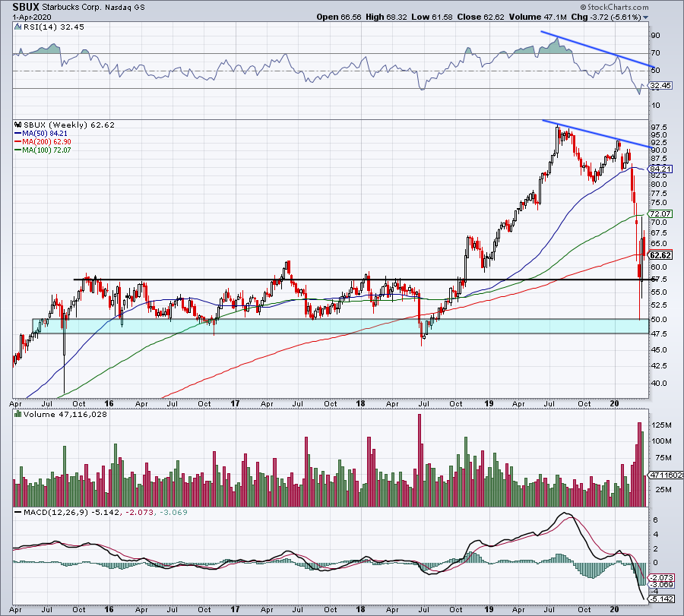684x616 pixels.
Task: Click the Nasdaq GS exchange label
Action: pyautogui.click(x=125, y=8)
